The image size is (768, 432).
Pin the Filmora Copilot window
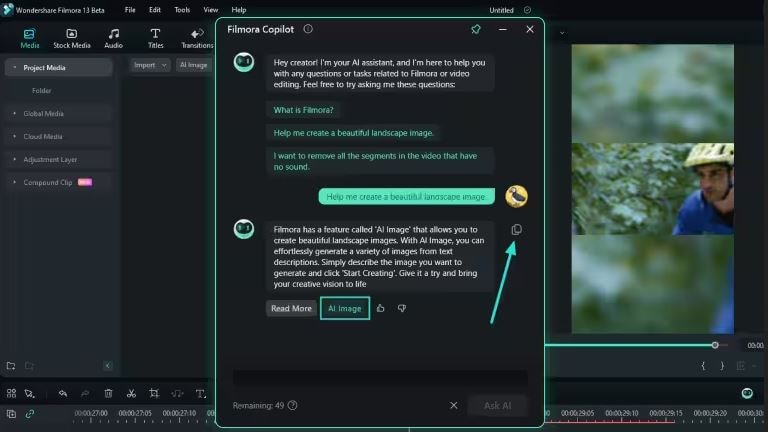click(x=476, y=29)
